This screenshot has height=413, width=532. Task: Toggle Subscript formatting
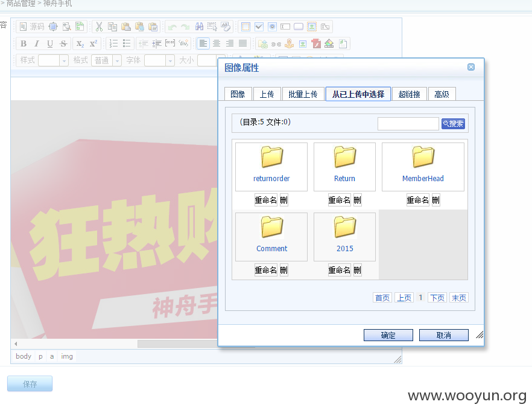coord(80,43)
